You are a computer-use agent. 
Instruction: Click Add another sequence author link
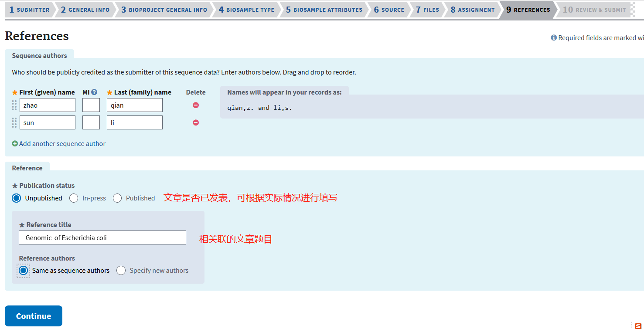(62, 143)
